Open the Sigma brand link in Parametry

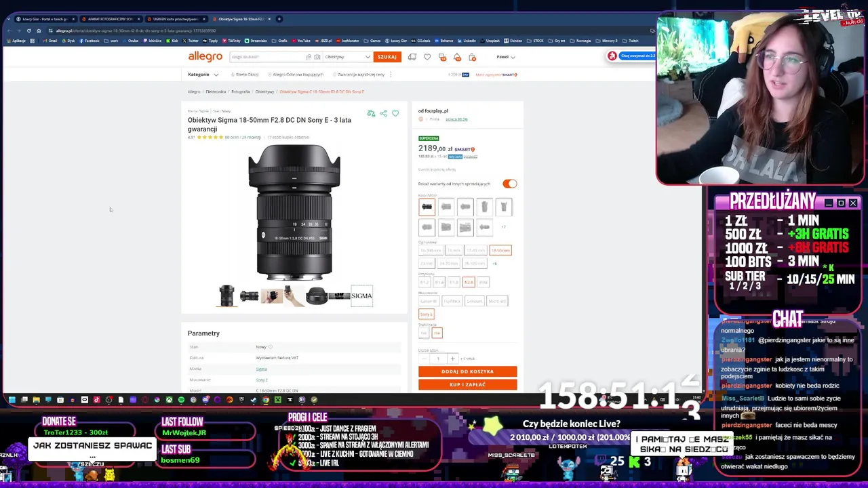pos(261,369)
